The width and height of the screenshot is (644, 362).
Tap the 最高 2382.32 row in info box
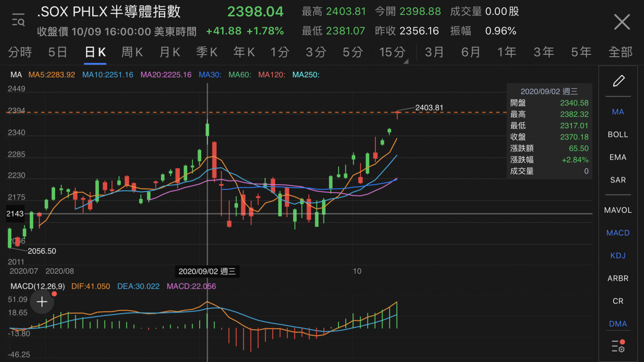[549, 114]
